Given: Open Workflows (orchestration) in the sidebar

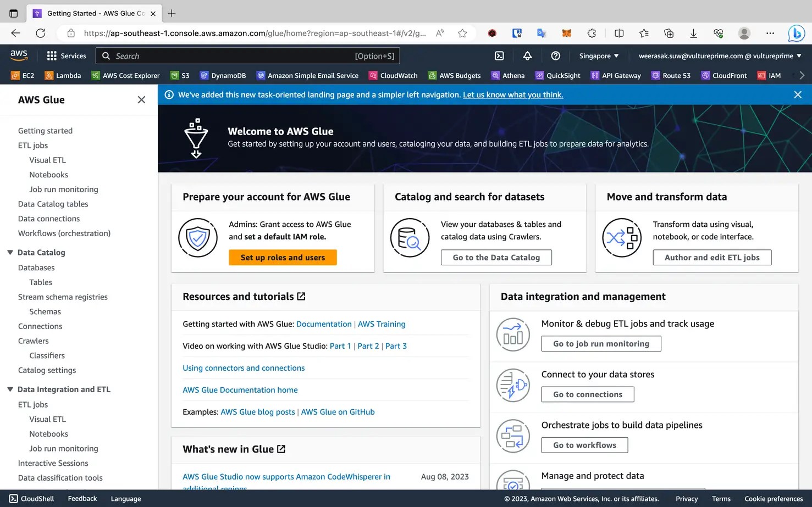Looking at the screenshot, I should (64, 233).
